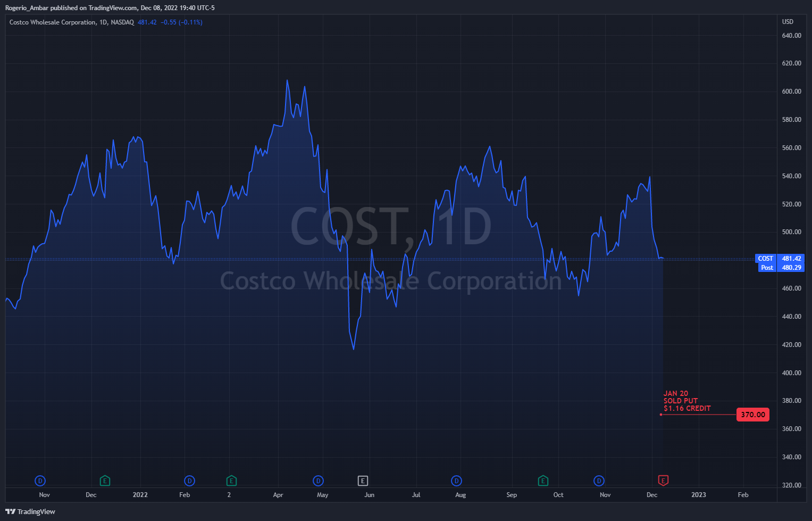
Task: Click the 540.00 price axis label
Action: (792, 176)
